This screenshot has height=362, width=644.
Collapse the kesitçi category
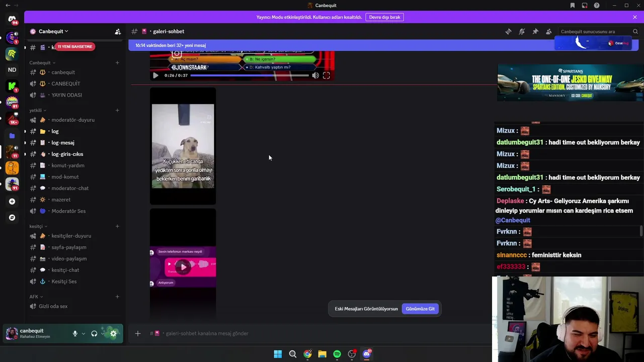pos(38,226)
